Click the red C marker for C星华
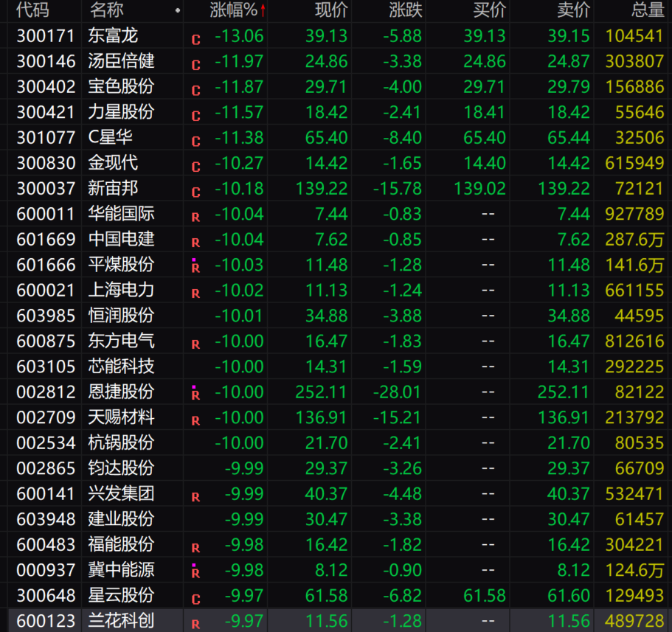The width and height of the screenshot is (672, 632). (196, 142)
